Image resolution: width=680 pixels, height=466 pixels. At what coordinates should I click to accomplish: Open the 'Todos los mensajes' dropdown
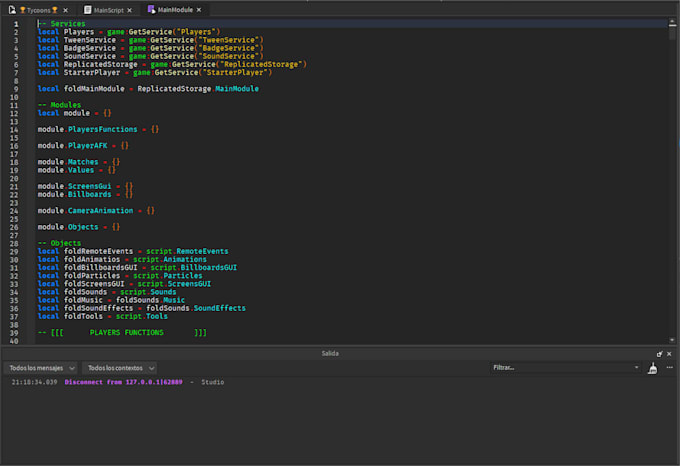coord(40,368)
